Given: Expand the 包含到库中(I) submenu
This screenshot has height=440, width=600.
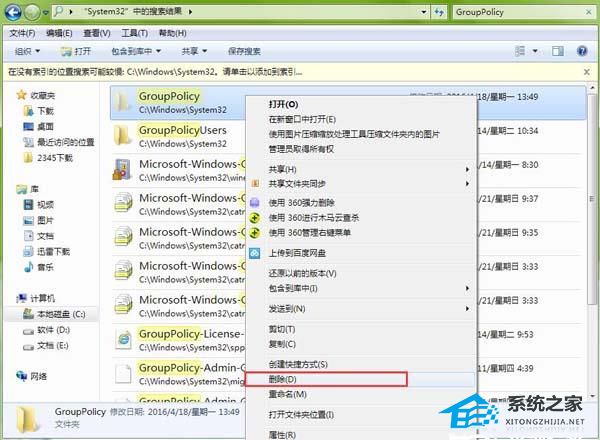Looking at the screenshot, I should point(361,288).
